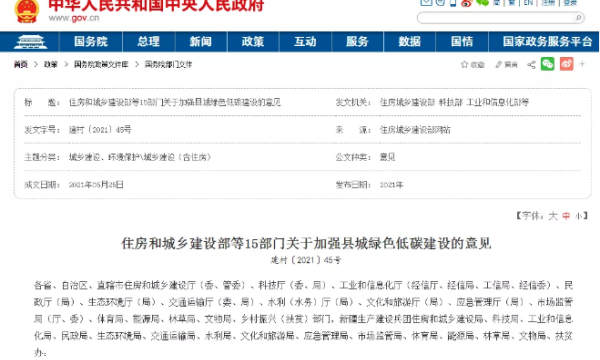Screen dimensions: 600x360
Task: Open the 国务院 menu
Action: 91,42
